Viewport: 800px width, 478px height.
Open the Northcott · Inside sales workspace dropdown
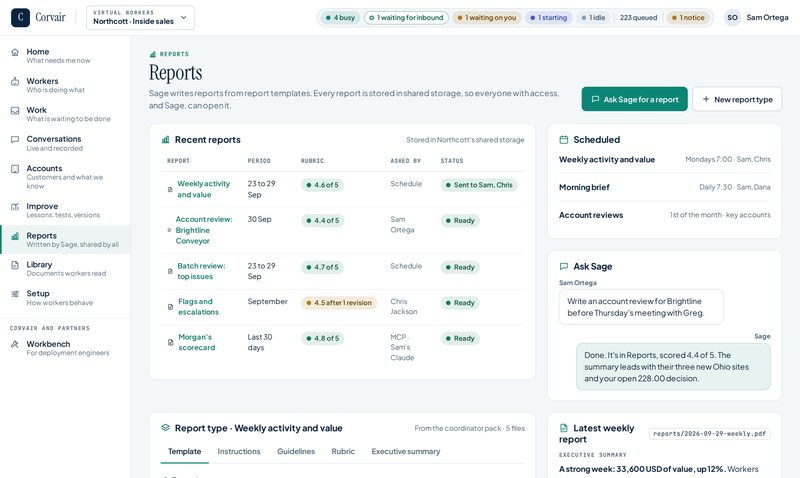coord(140,17)
